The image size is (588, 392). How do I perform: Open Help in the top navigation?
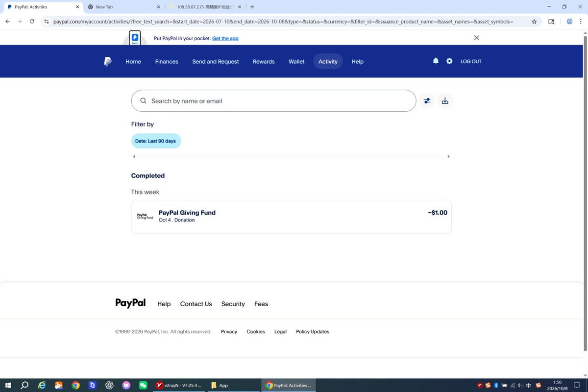[x=358, y=62]
